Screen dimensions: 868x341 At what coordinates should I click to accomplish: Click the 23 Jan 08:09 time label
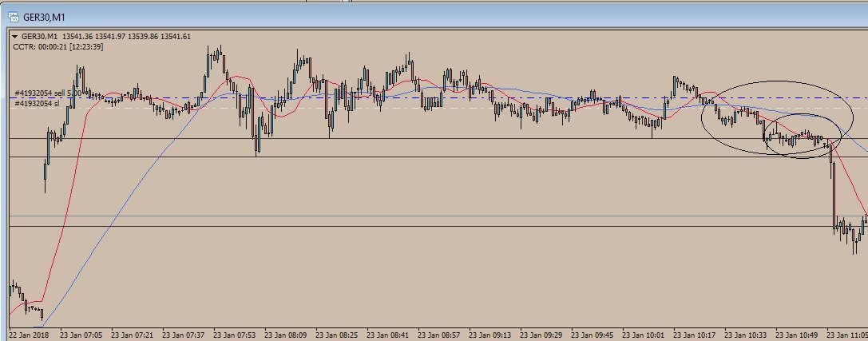286,335
